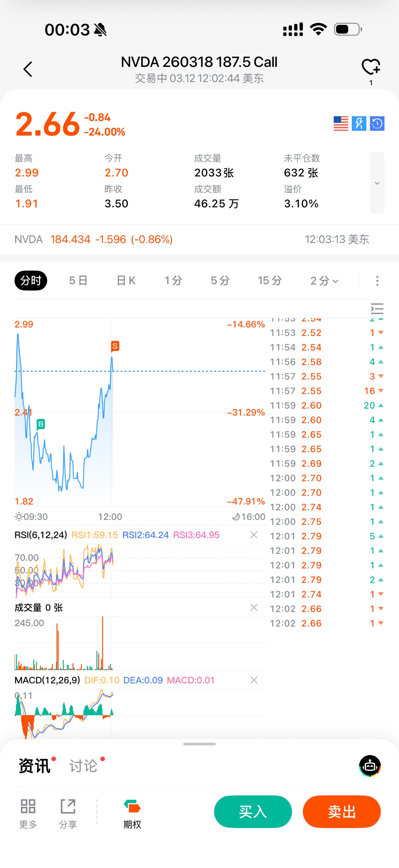Close the MACD indicator panel
The width and height of the screenshot is (399, 868).
254,680
